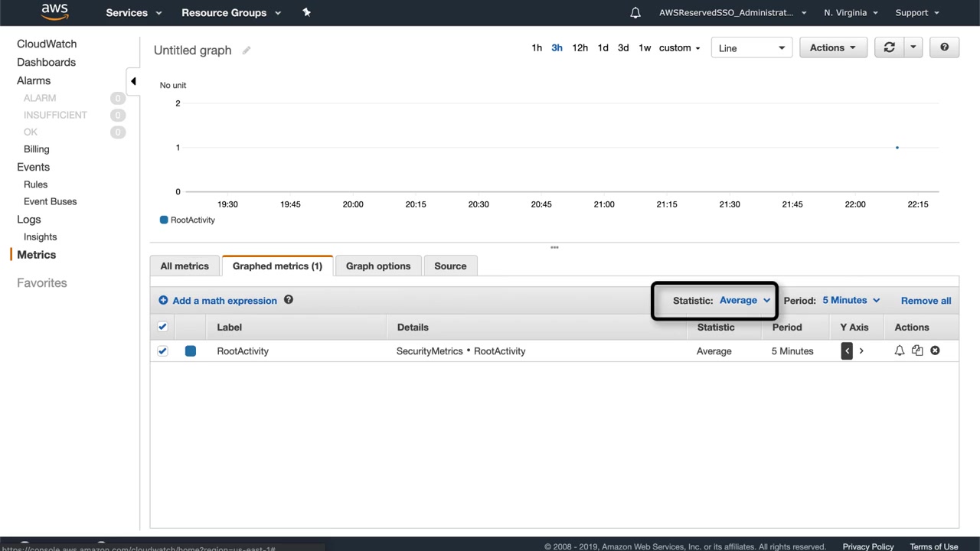Edit the Untitled graph title pencil
Image resolution: width=980 pixels, height=551 pixels.
(247, 51)
